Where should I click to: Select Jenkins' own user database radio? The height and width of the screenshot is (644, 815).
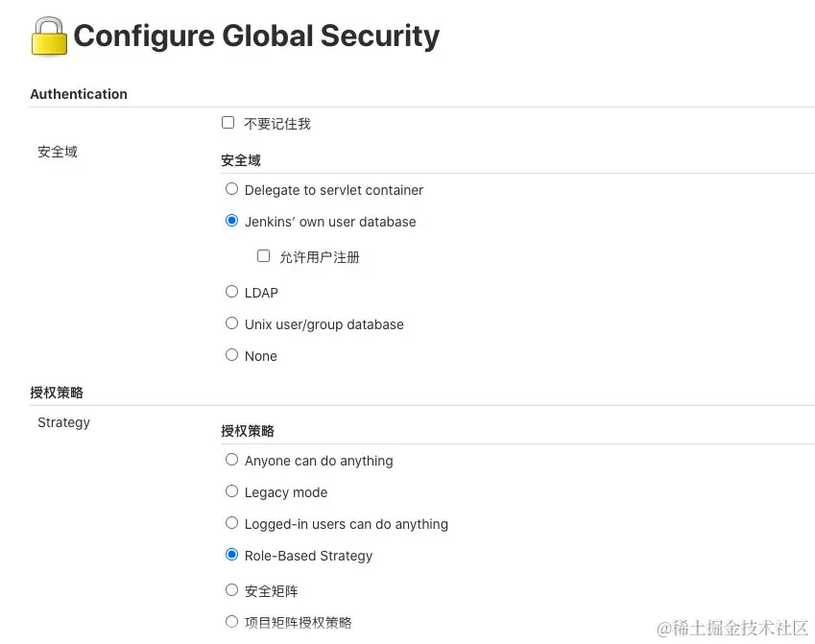click(231, 221)
